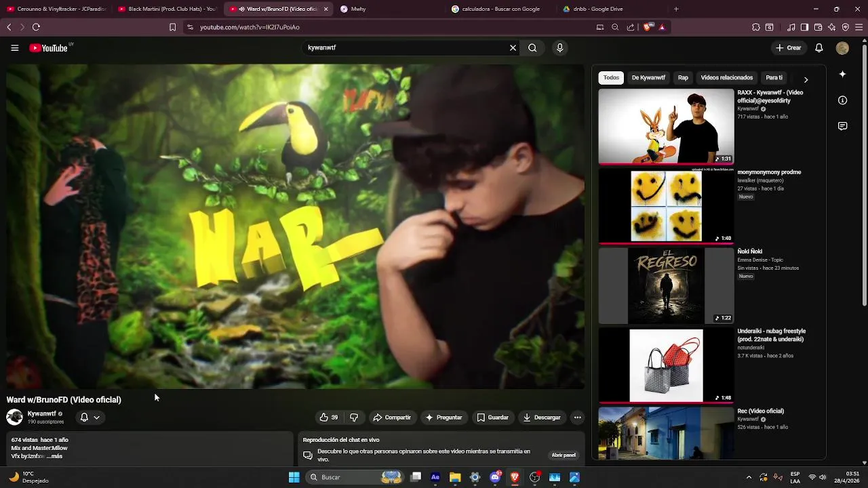Screen dimensions: 868x488
Task: Open After Effects from the taskbar
Action: pyautogui.click(x=435, y=477)
